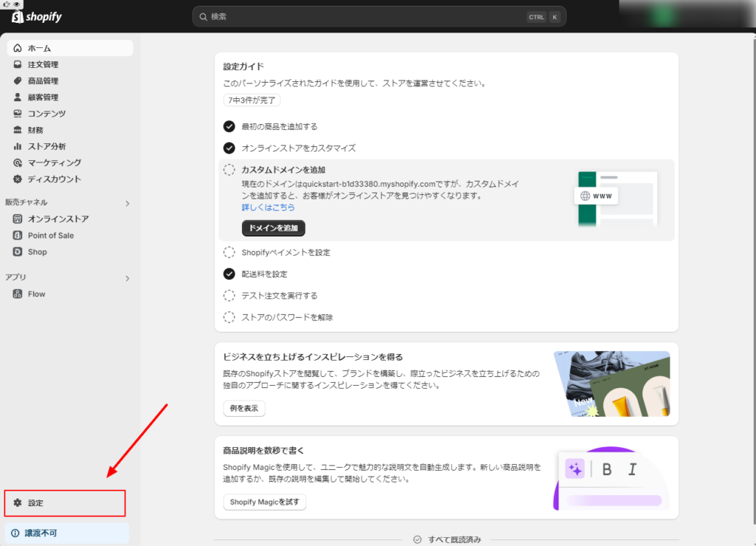The height and width of the screenshot is (546, 756).
Task: Follow the 詳しくはこちら link
Action: click(x=268, y=208)
